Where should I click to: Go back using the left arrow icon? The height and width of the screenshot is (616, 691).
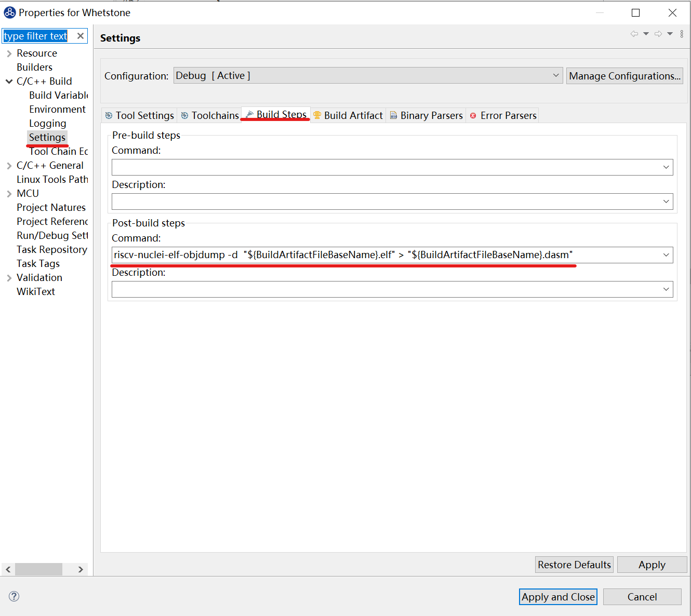pyautogui.click(x=634, y=34)
